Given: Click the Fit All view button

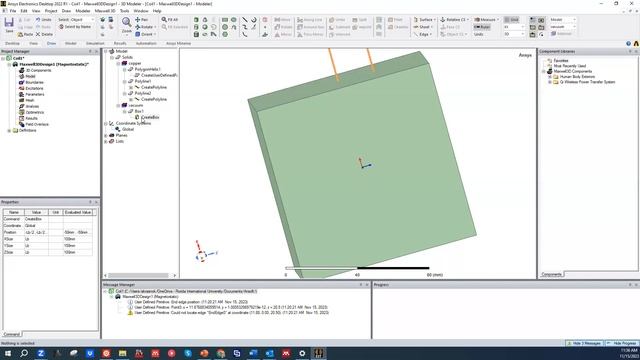Looking at the screenshot, I should pos(169,20).
